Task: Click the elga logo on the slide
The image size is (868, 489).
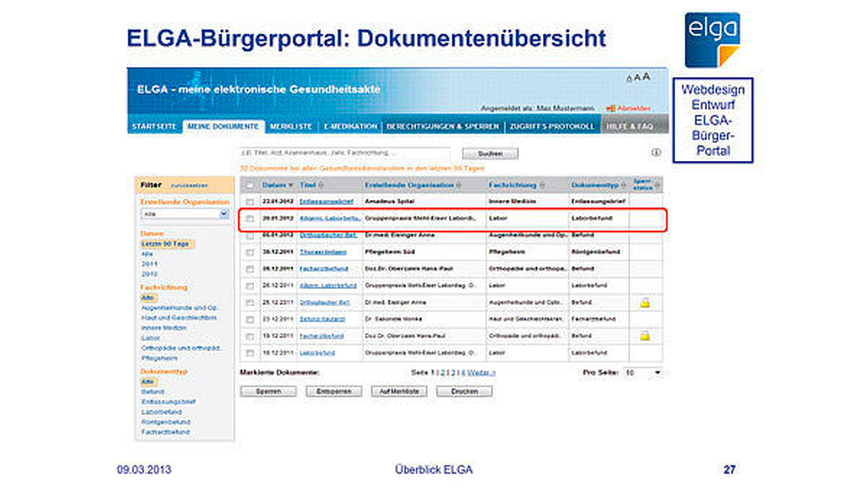Action: pos(712,40)
